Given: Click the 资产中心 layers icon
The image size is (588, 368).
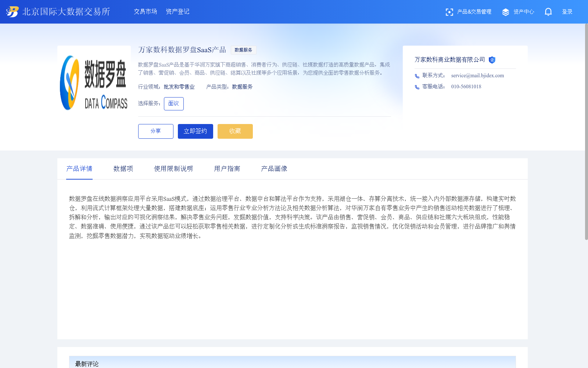Looking at the screenshot, I should point(506,12).
